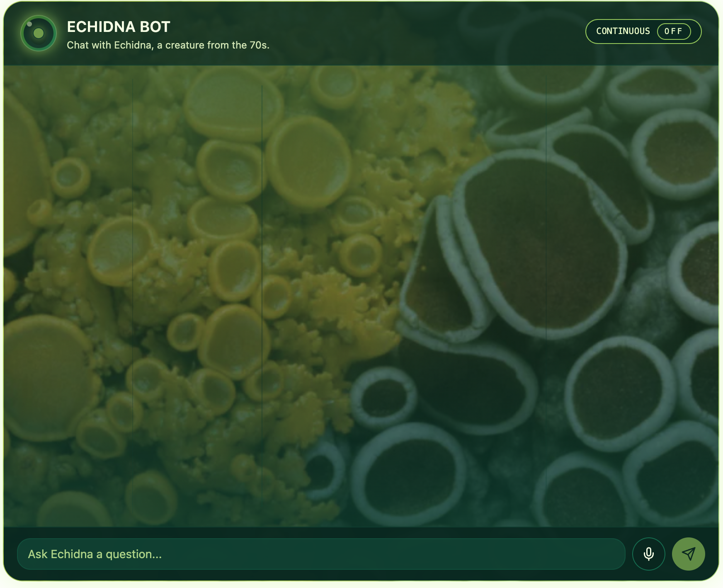Click the lichen background artwork
This screenshot has height=588, width=723.
361,290
